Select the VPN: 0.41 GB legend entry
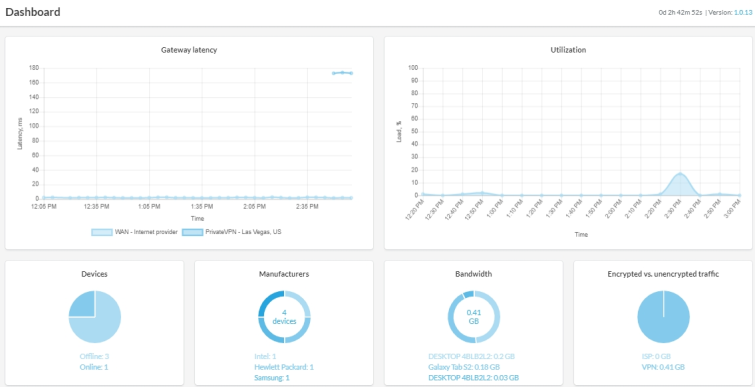The height and width of the screenshot is (387, 755). coord(664,367)
